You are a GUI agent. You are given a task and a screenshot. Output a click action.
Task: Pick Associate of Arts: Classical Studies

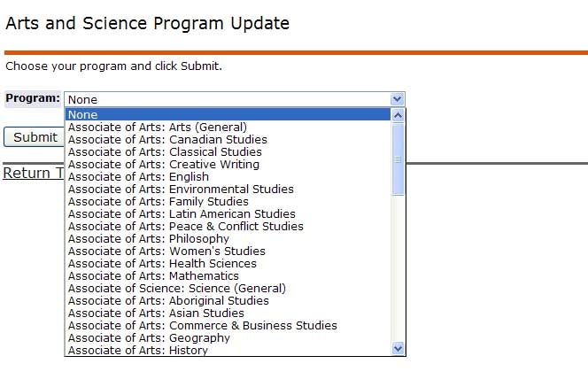pos(165,151)
